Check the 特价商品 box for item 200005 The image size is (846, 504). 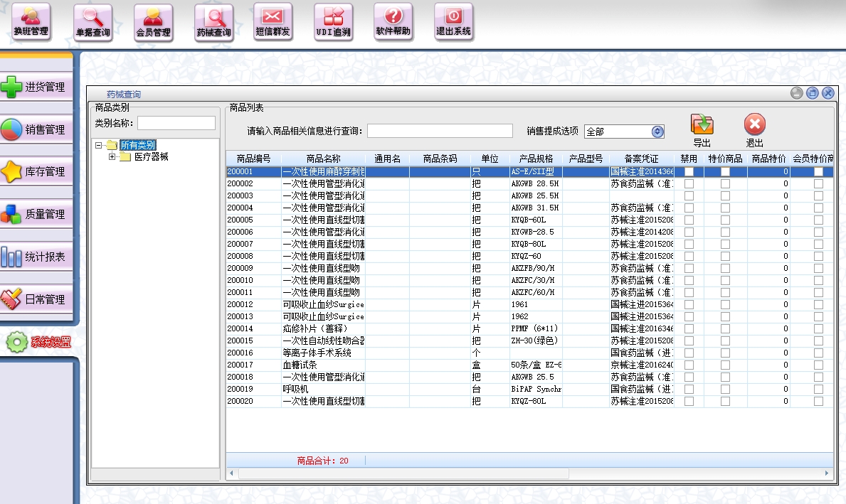pos(725,220)
